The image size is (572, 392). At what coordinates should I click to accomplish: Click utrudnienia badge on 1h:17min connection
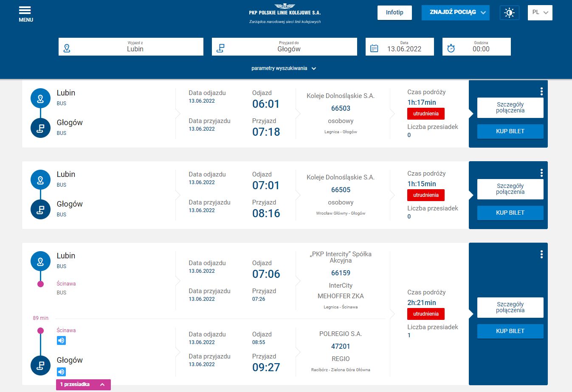(x=426, y=114)
